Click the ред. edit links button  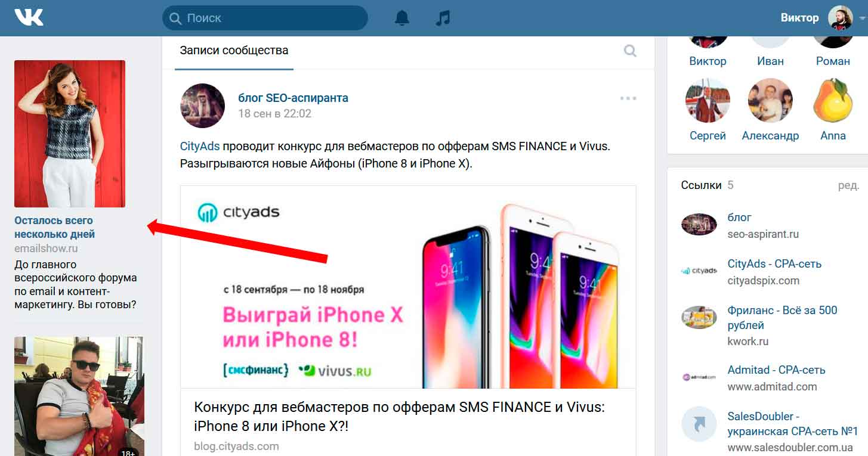848,185
